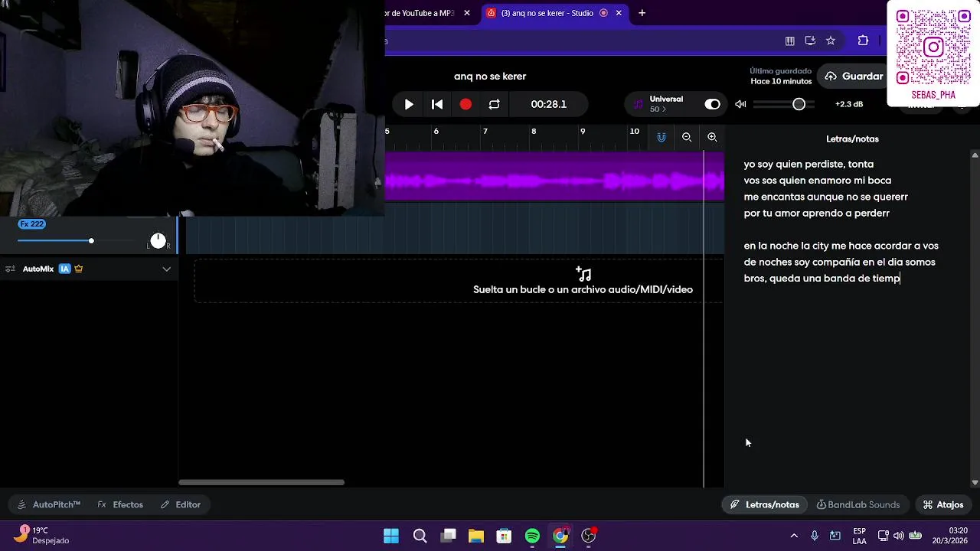Open the Editor tab
980x551 pixels.
181,504
